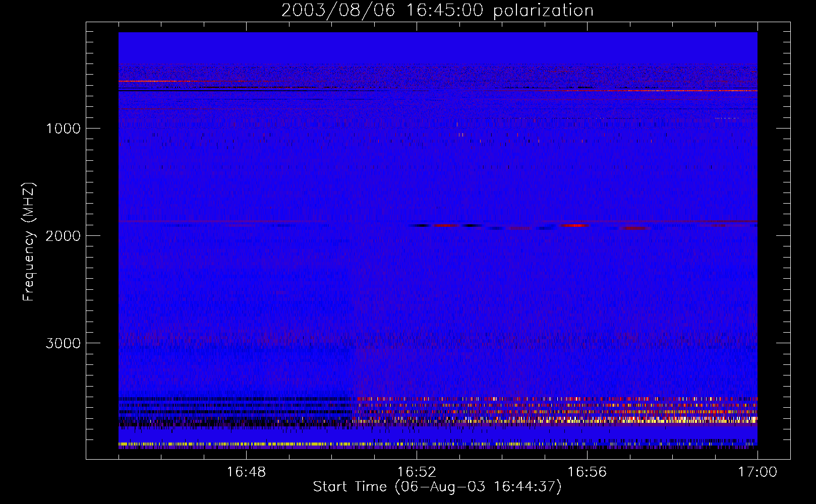Click the 2000 frequency tick label
Image resolution: width=816 pixels, height=504 pixels.
pyautogui.click(x=63, y=236)
